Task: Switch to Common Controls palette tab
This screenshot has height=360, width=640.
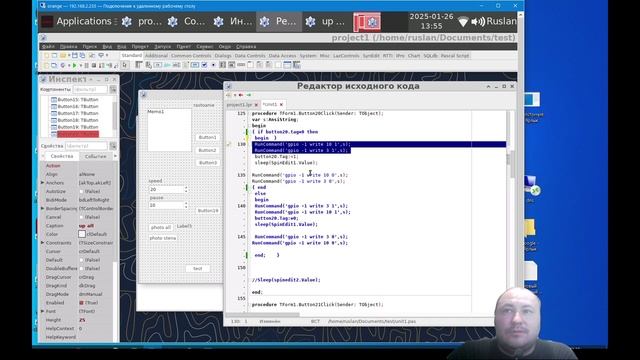Action: point(191,56)
